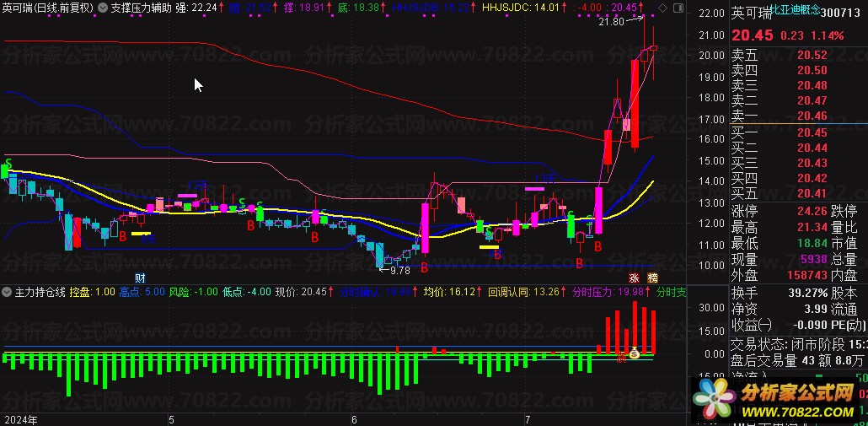Click the 买二 price 20.44
This screenshot has width=868, height=426.
[x=812, y=148]
